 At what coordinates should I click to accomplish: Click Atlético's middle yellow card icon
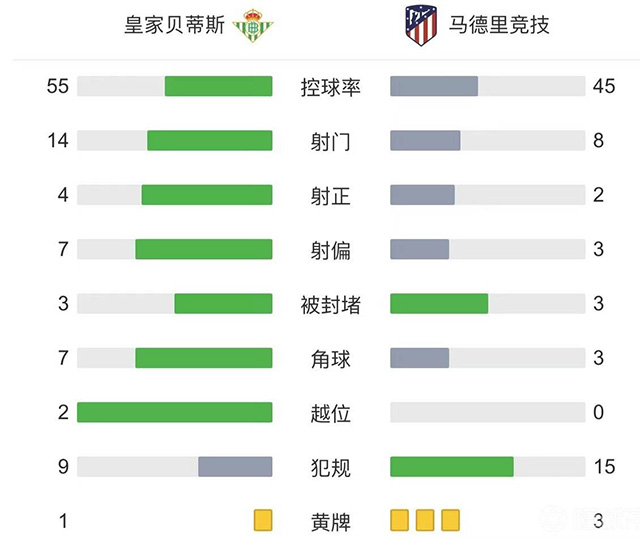[424, 520]
